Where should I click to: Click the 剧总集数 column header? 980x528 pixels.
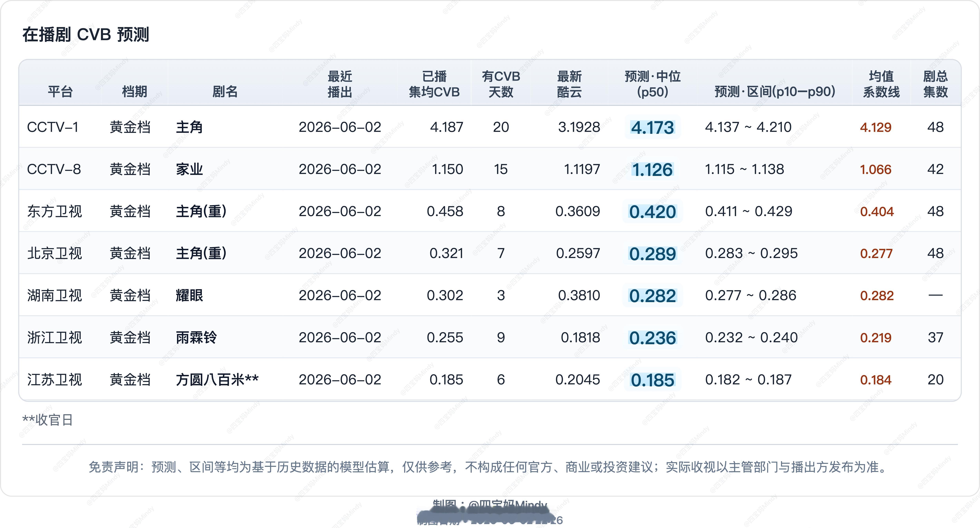[936, 84]
